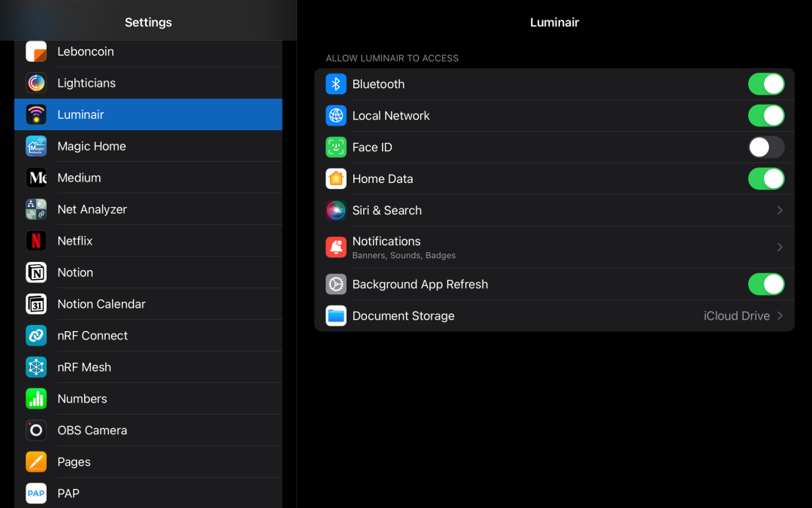This screenshot has height=508, width=812.
Task: Tap the Pages app icon
Action: tap(36, 462)
